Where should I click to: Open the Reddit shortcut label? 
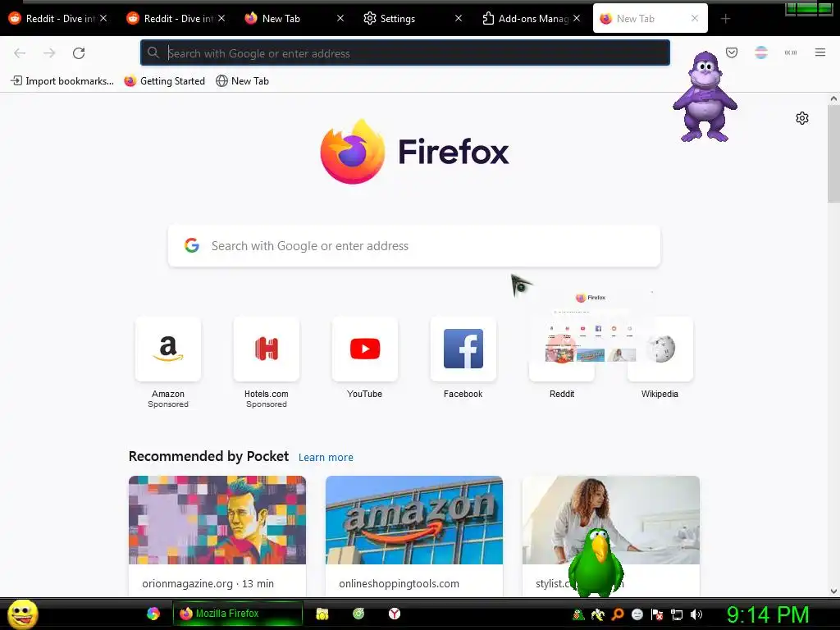[x=561, y=394]
